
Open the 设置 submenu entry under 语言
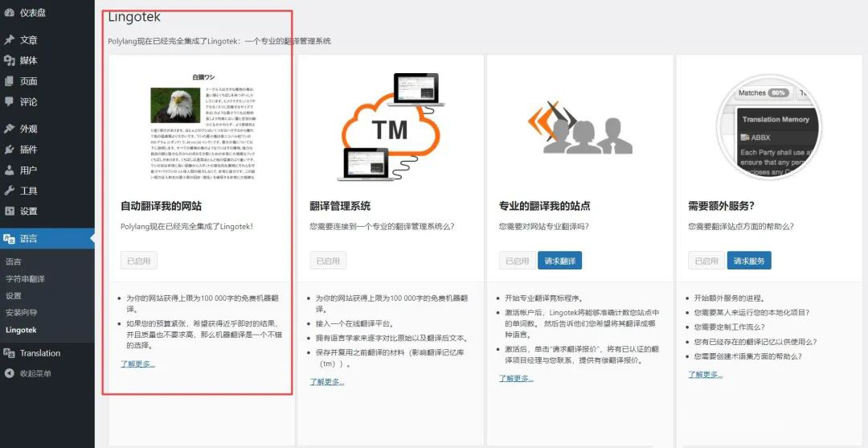(14, 296)
